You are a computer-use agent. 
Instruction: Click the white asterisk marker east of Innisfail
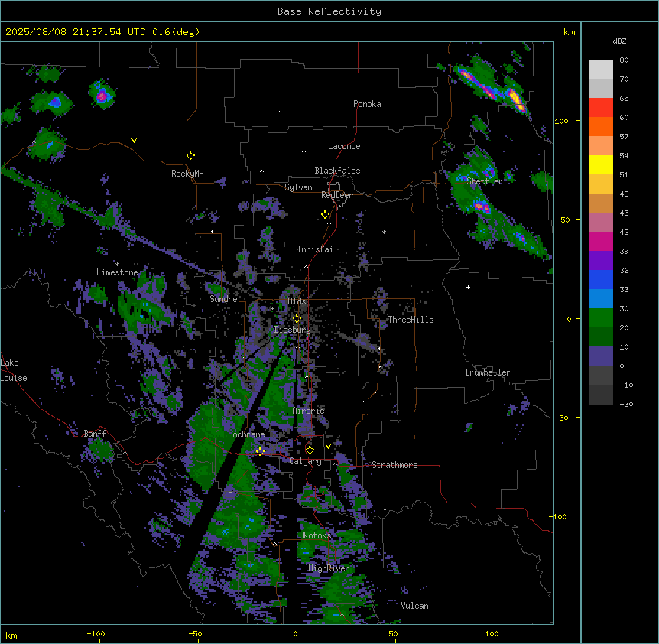[384, 232]
